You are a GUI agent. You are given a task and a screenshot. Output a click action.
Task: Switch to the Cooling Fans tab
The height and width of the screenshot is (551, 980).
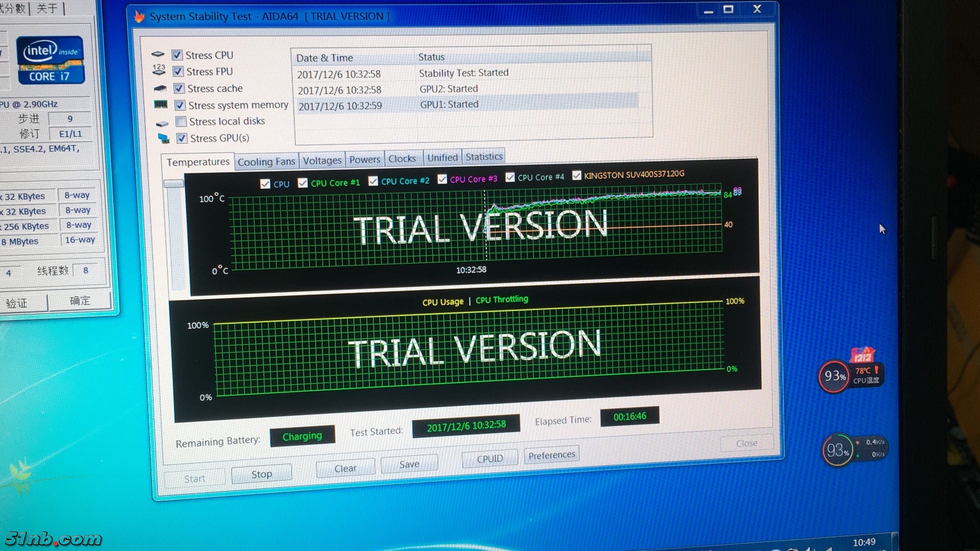(x=266, y=162)
